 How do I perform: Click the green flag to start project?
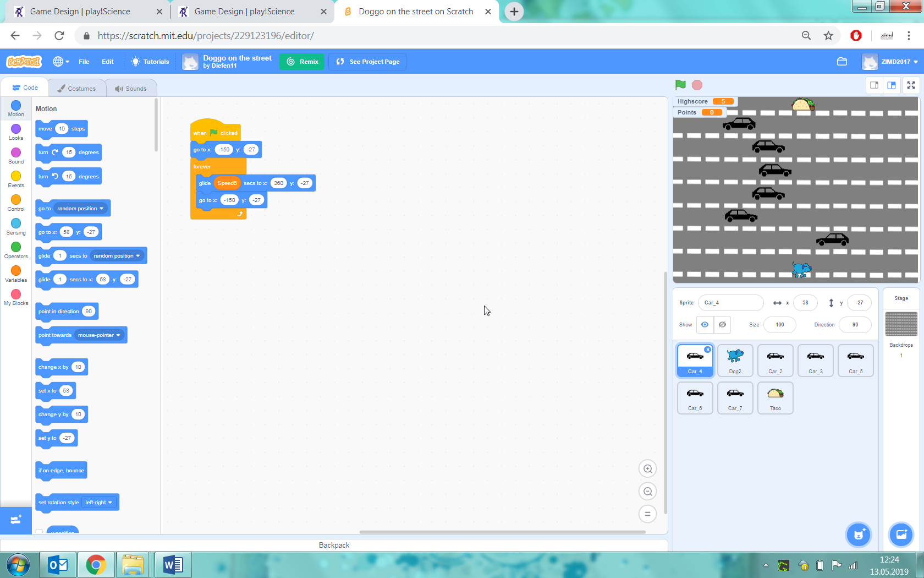[x=680, y=85]
